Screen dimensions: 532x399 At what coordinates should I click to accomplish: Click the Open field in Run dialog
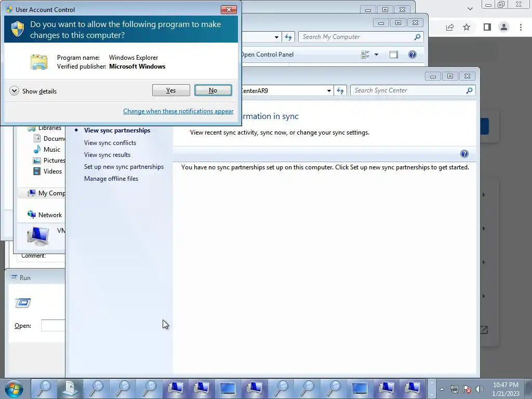[x=53, y=325]
